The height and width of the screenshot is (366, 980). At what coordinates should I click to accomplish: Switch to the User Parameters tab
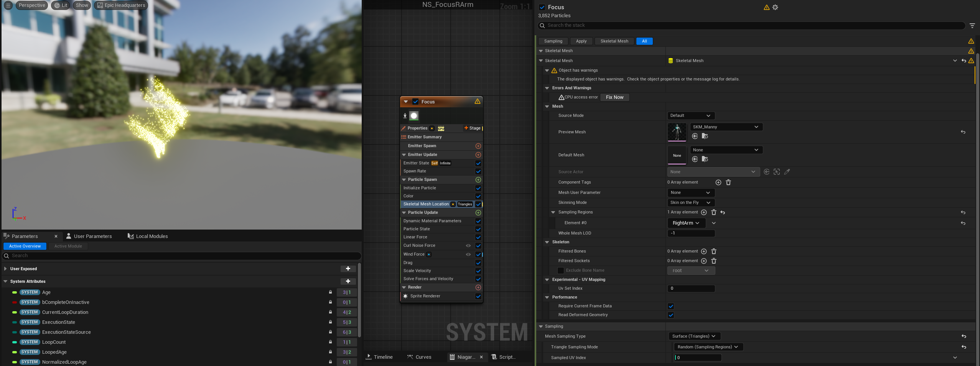92,236
